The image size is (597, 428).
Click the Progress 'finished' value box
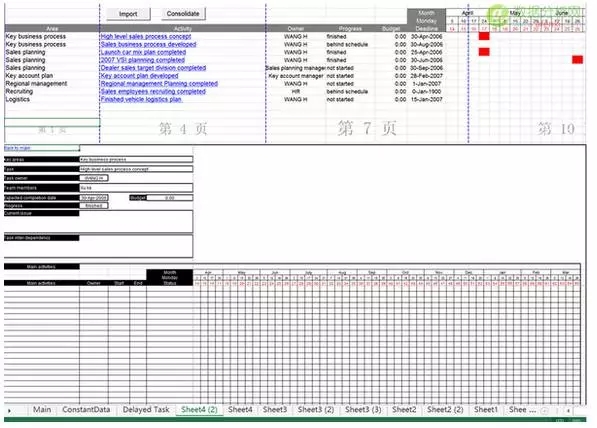point(94,206)
